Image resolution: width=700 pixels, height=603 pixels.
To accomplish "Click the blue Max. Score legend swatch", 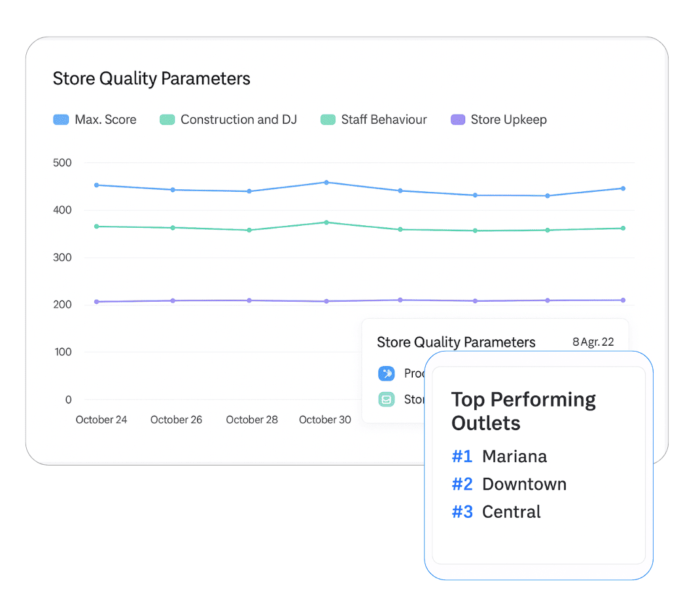I will click(61, 119).
